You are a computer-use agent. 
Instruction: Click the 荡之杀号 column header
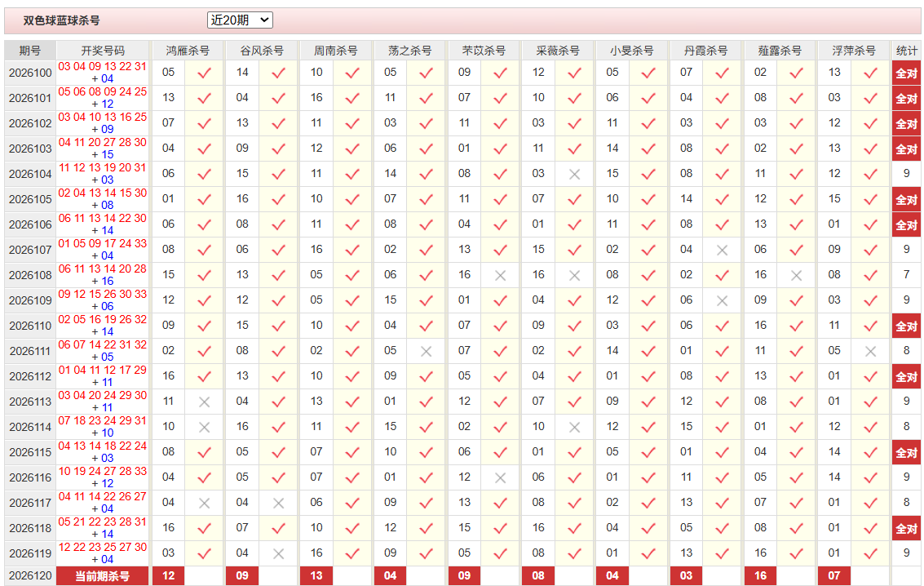click(x=409, y=51)
